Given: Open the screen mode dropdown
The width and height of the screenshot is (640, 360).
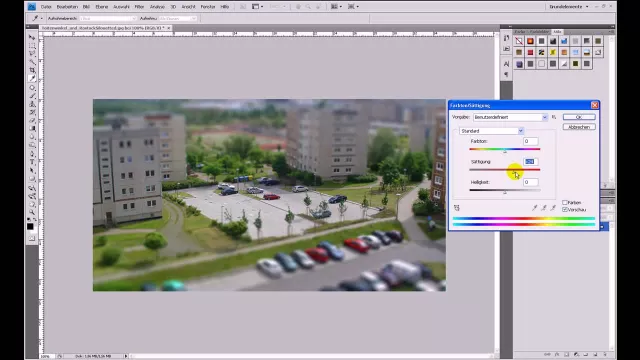Looking at the screenshot, I should tap(353, 7).
